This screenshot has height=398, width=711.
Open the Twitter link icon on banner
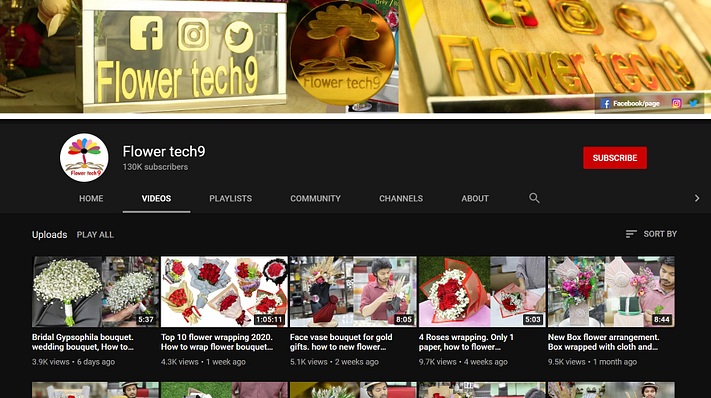693,103
